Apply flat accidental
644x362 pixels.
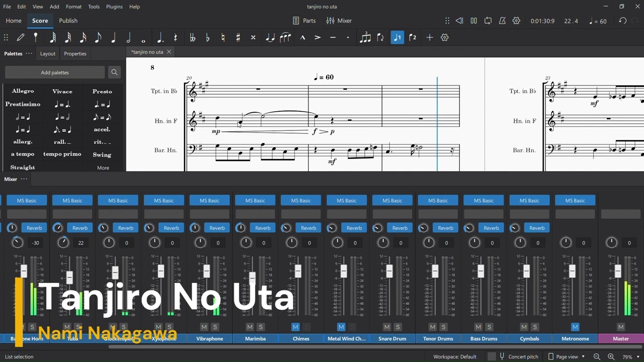coord(208,38)
